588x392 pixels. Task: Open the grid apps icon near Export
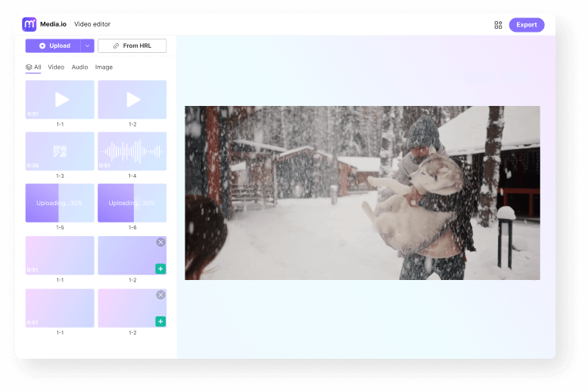498,25
